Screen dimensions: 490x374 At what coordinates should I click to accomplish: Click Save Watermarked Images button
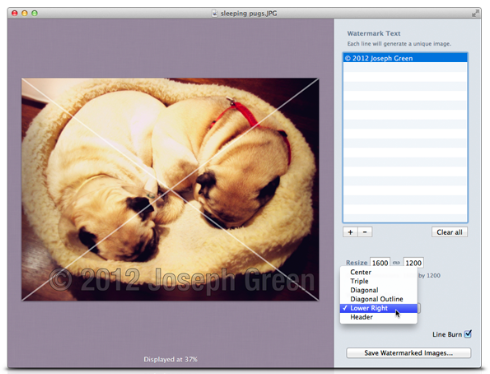pyautogui.click(x=408, y=353)
